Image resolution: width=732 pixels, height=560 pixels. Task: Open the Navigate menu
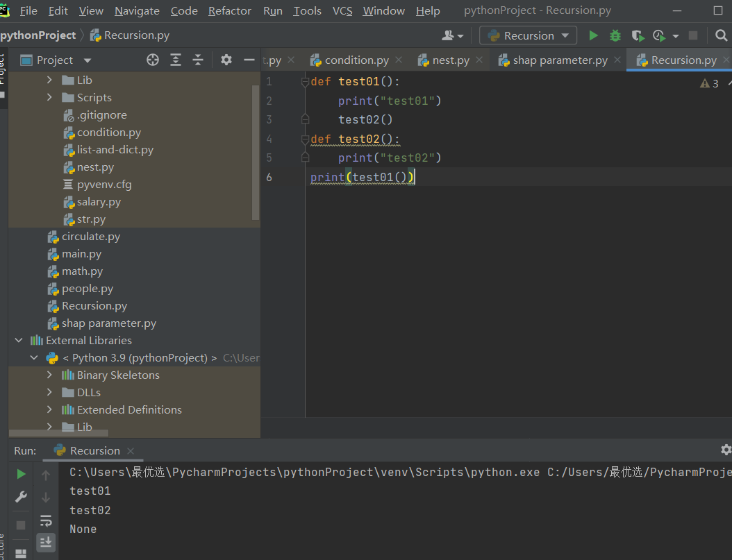pyautogui.click(x=137, y=10)
